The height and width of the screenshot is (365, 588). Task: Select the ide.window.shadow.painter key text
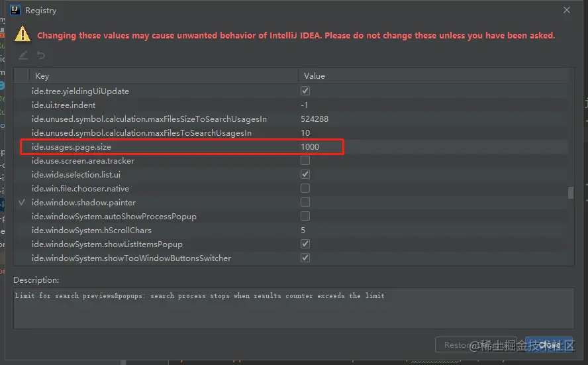[83, 202]
